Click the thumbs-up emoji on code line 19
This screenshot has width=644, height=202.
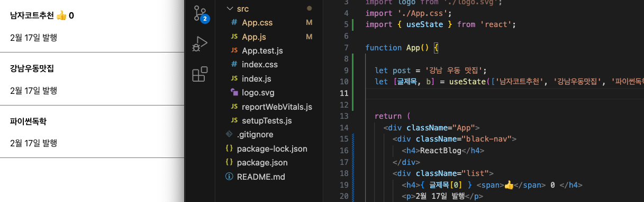click(x=510, y=185)
